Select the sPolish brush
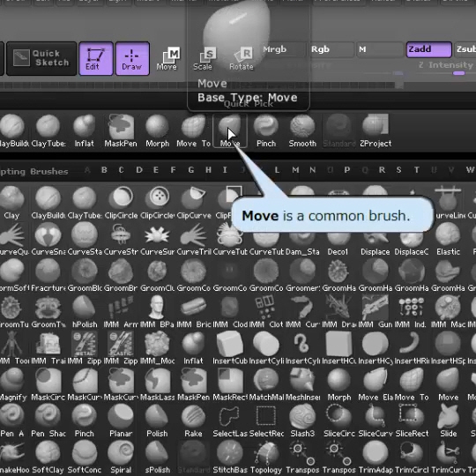Screen dimensions: 476x476 157,457
